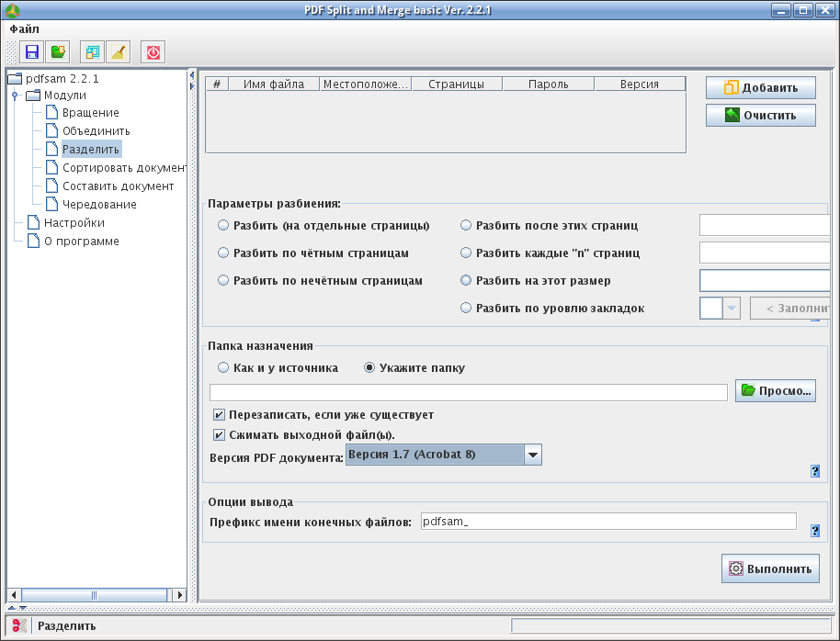Select Разбить по нечётным страницам option
This screenshot has height=641, width=840.
[x=223, y=281]
